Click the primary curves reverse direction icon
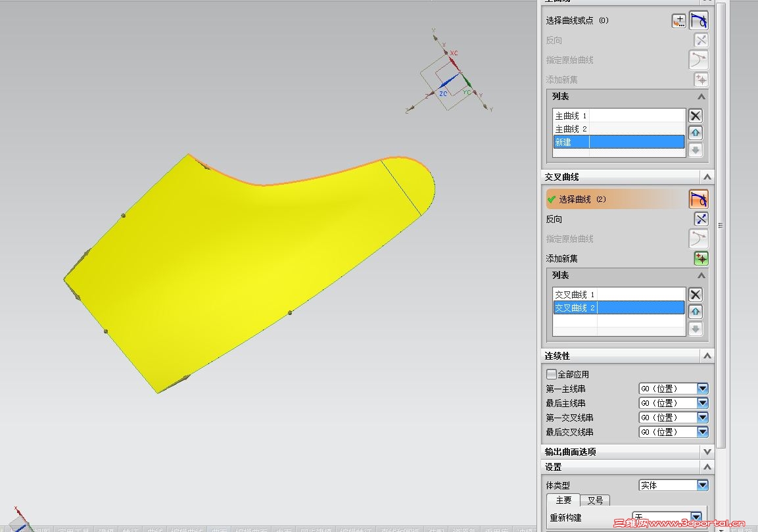This screenshot has height=532, width=758. tap(701, 40)
